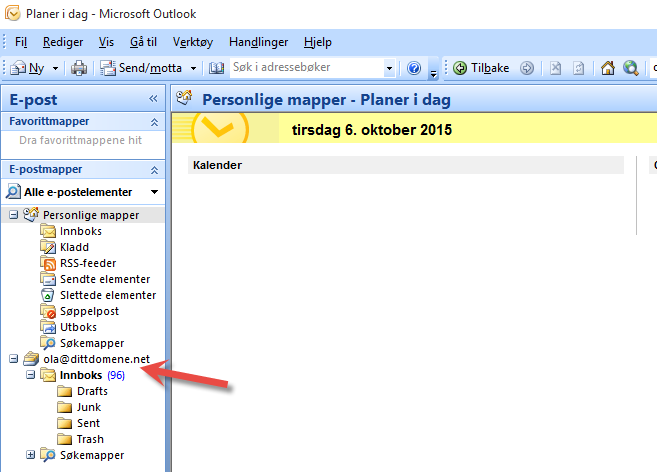Click the Kladd drafts pencil icon
657x472 pixels.
[48, 247]
